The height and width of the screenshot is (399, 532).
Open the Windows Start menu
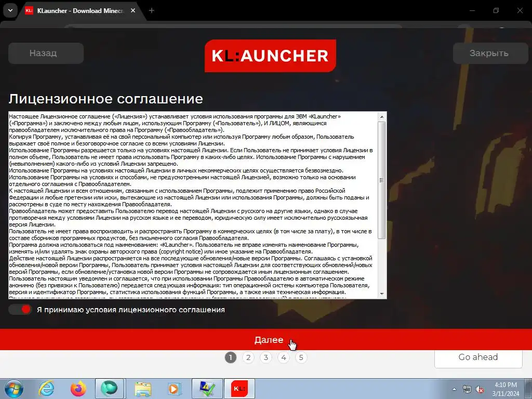(x=14, y=389)
